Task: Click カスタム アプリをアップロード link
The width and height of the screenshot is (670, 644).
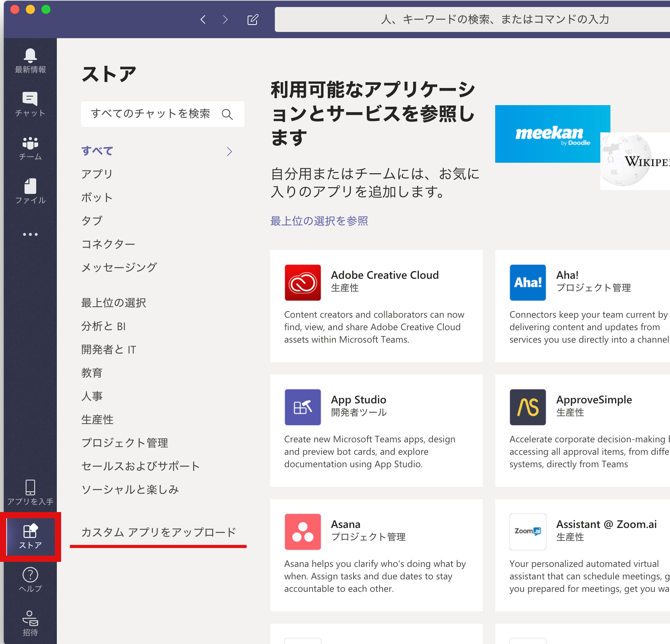Action: tap(158, 532)
